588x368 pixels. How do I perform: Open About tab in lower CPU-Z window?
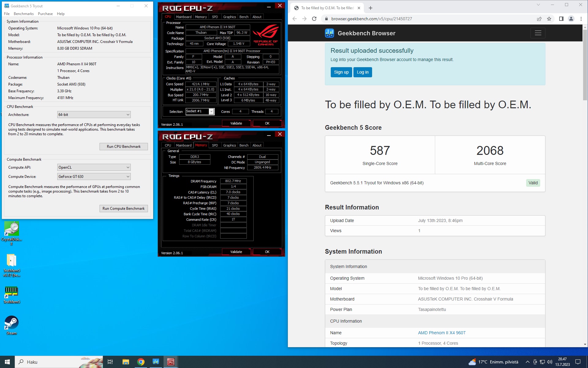click(x=257, y=145)
